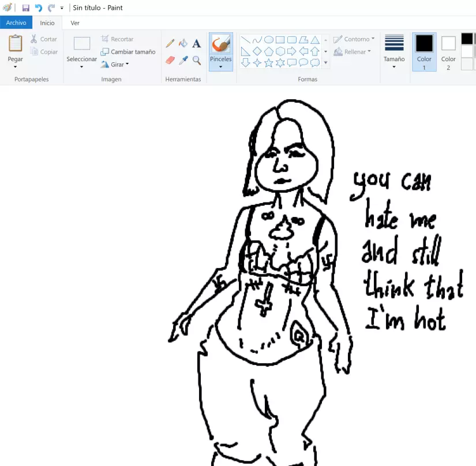Choose the Right arrow shape
The width and height of the screenshot is (476, 466).
(292, 51)
